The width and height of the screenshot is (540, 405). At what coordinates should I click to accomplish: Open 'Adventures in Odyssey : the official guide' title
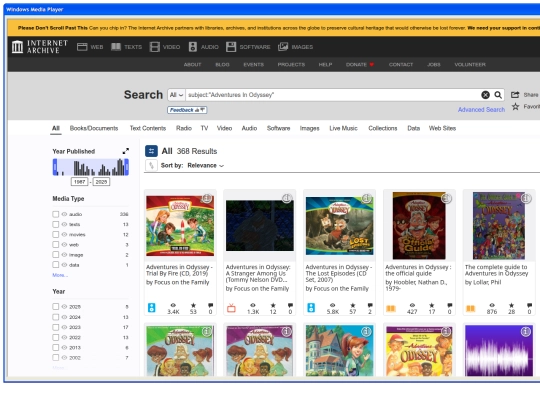[x=418, y=270]
